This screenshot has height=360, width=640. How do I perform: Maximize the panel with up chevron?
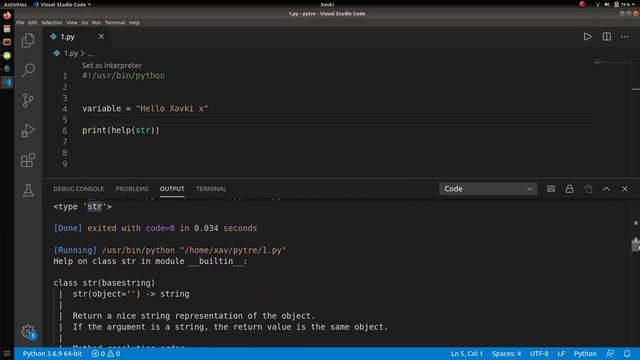coord(607,189)
